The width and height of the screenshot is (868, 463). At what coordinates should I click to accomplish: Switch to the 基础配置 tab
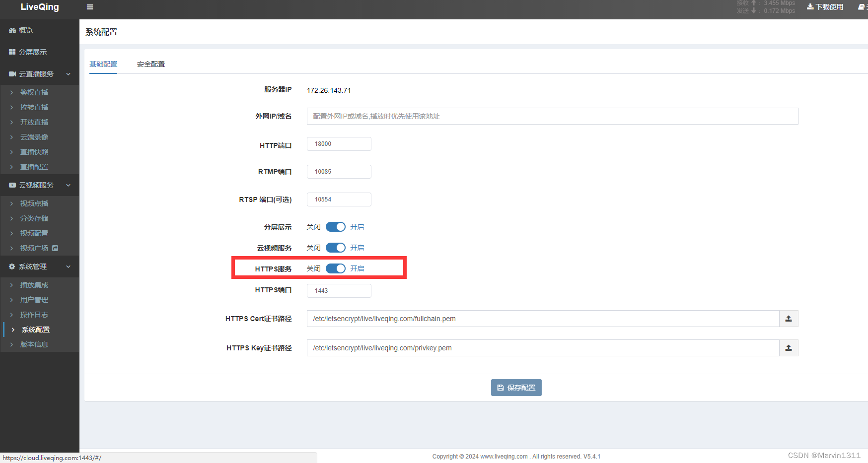pos(103,64)
